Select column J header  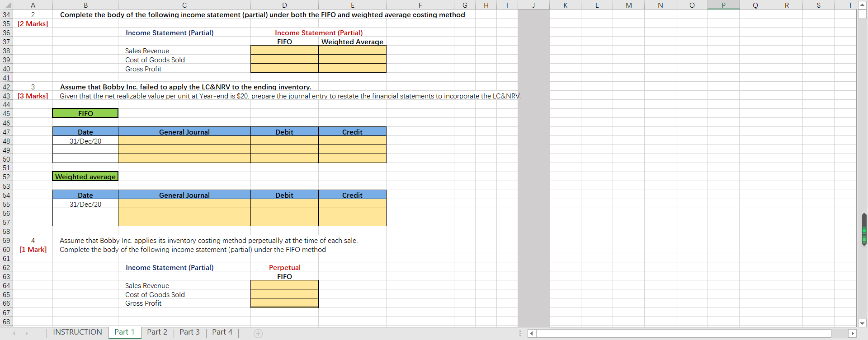pyautogui.click(x=533, y=5)
